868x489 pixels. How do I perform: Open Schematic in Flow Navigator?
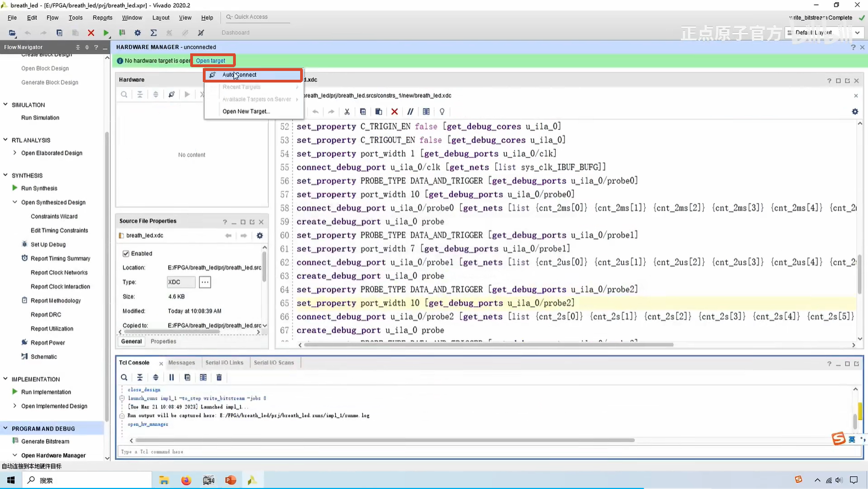tap(43, 356)
